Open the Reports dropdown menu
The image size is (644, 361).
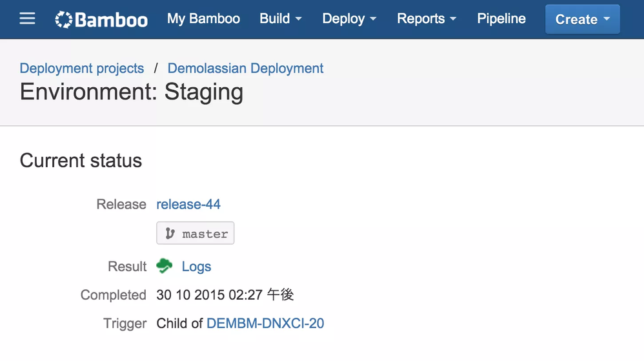click(x=427, y=19)
